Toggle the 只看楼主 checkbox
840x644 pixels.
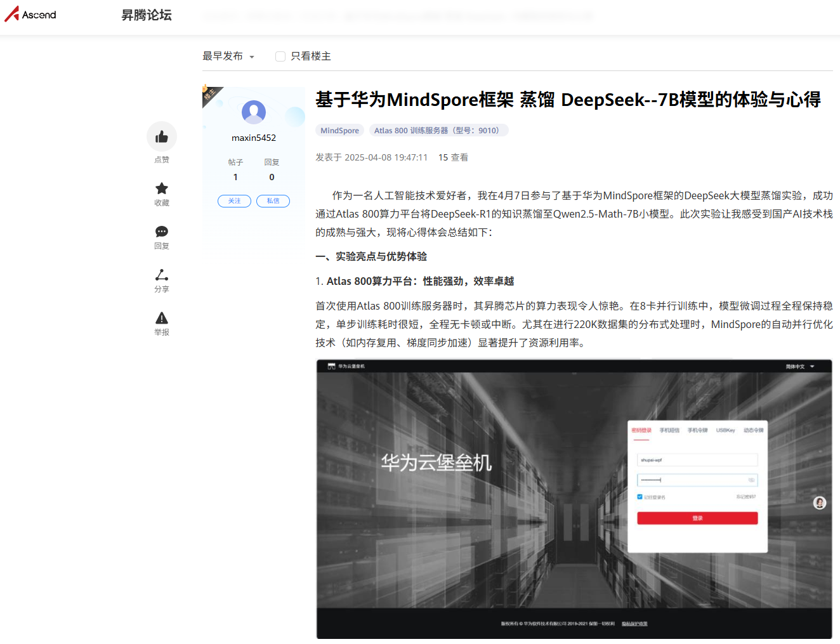pos(280,56)
